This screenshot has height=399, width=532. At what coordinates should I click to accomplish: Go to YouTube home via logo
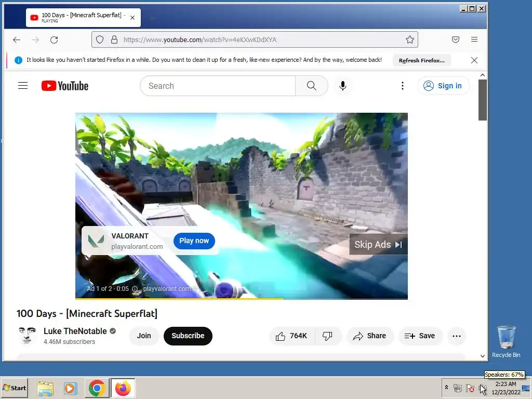point(65,86)
